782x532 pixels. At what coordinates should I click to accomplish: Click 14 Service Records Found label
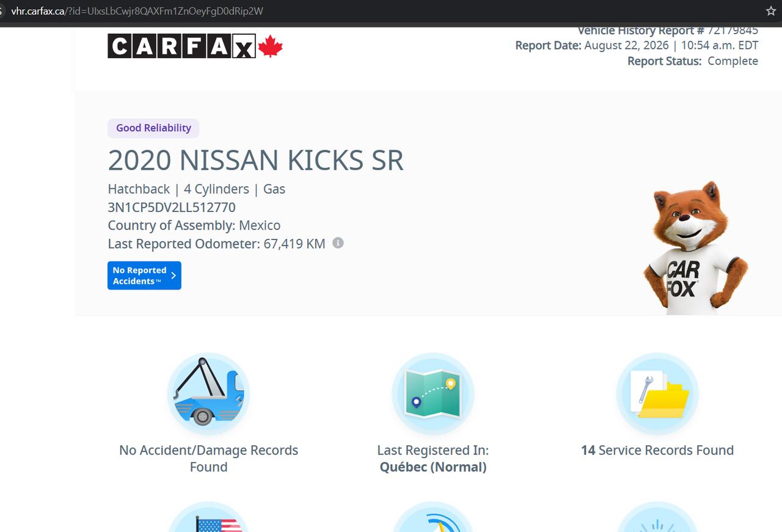click(657, 450)
